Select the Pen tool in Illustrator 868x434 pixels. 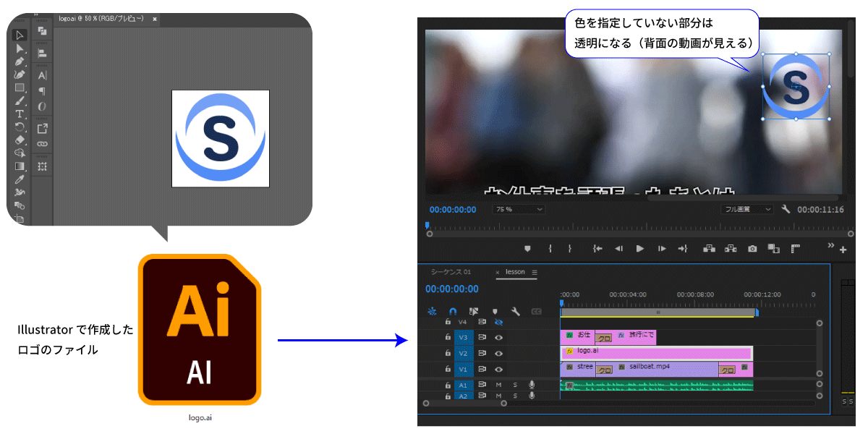20,61
